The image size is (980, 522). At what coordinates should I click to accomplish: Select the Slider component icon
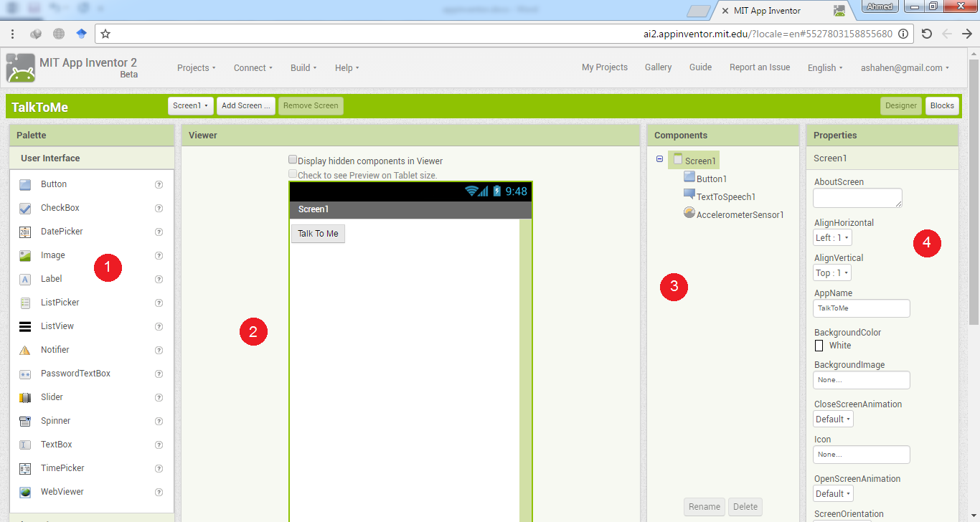pos(25,397)
